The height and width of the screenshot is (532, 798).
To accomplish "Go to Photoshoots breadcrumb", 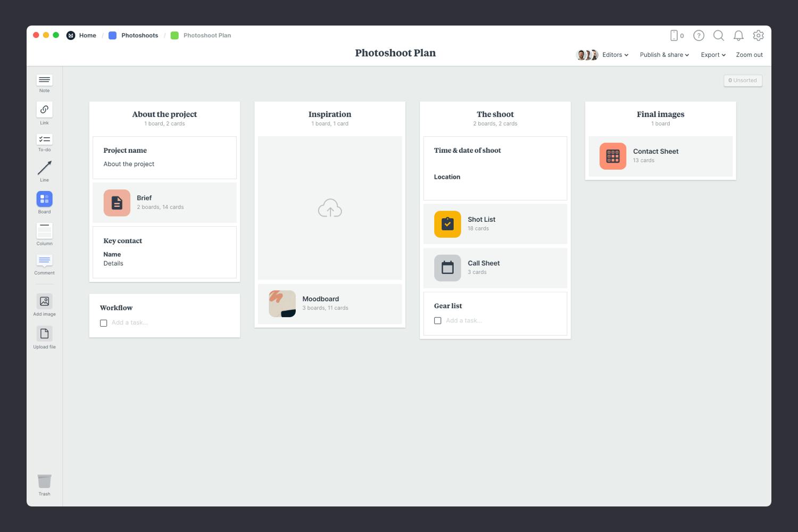I will pyautogui.click(x=139, y=36).
